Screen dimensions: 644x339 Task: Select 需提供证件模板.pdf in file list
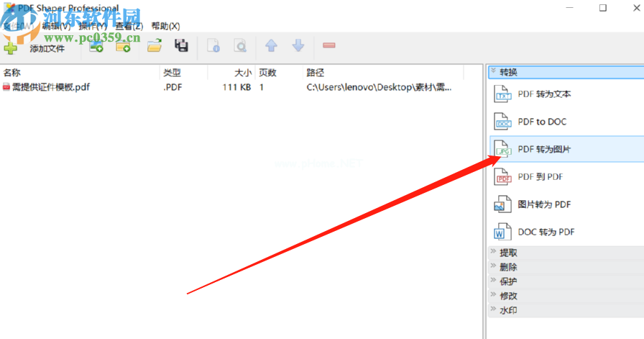pyautogui.click(x=50, y=87)
